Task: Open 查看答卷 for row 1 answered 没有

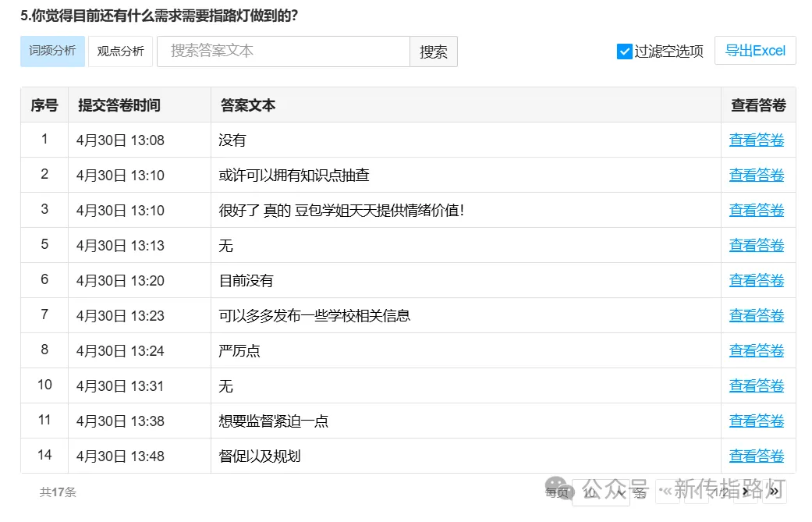Action: pos(756,140)
